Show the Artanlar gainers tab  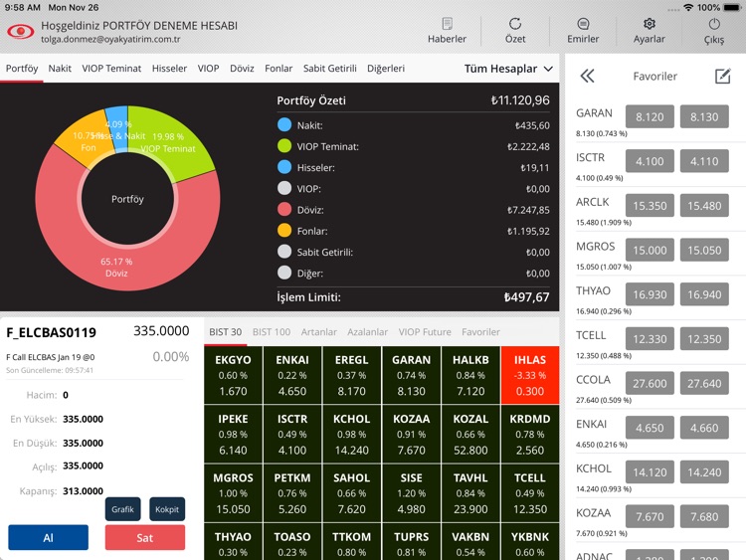tap(318, 332)
